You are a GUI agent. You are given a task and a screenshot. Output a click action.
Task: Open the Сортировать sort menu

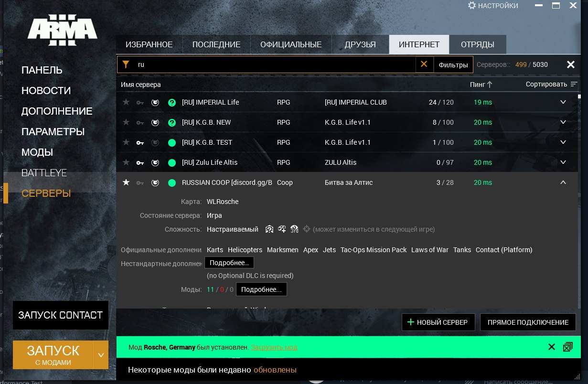coord(552,85)
